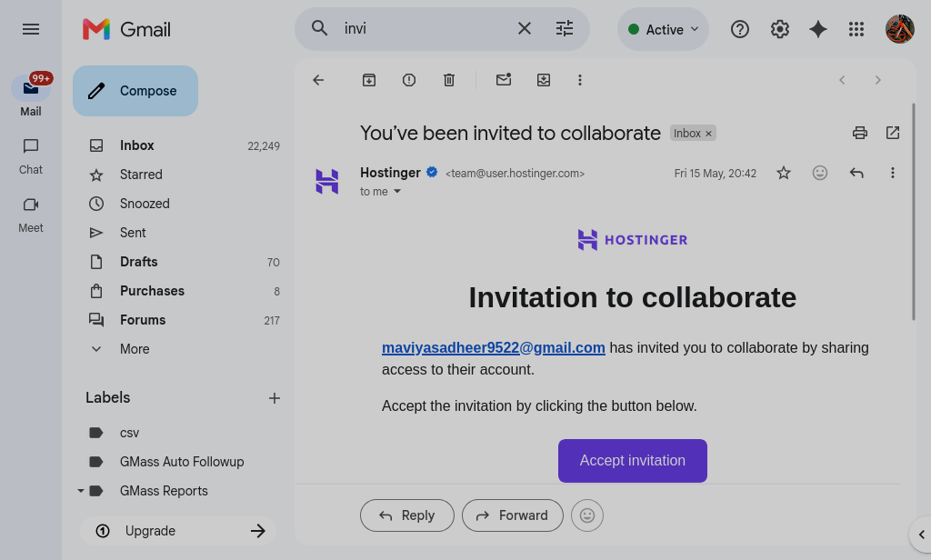The image size is (931, 560).
Task: Go to the newer message arrow
Action: point(842,80)
